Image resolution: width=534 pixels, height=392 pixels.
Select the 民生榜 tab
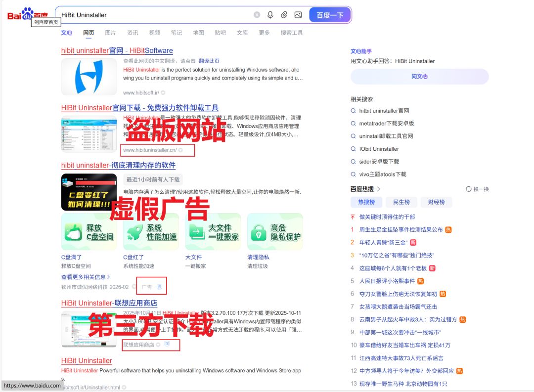[401, 202]
